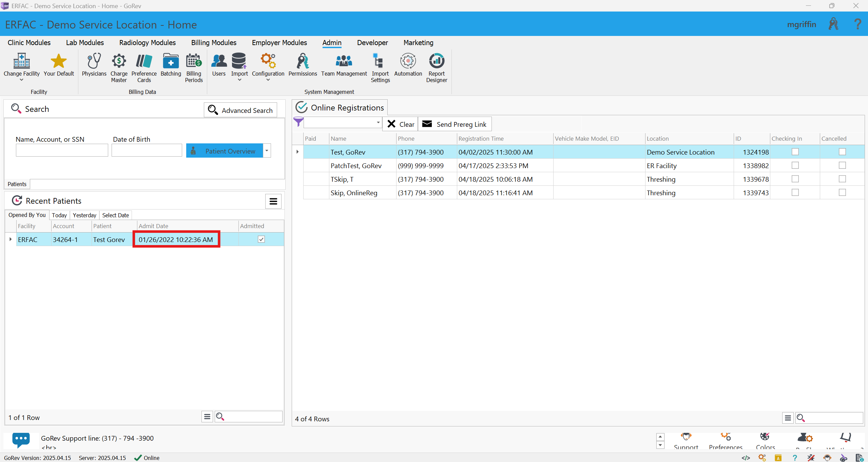Click the keys icon beside mgriffin

tap(833, 24)
